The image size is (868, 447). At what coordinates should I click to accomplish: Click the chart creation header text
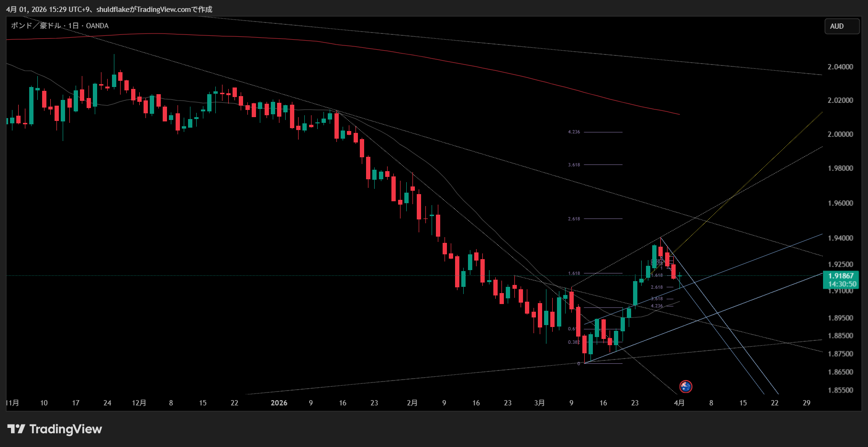point(109,10)
